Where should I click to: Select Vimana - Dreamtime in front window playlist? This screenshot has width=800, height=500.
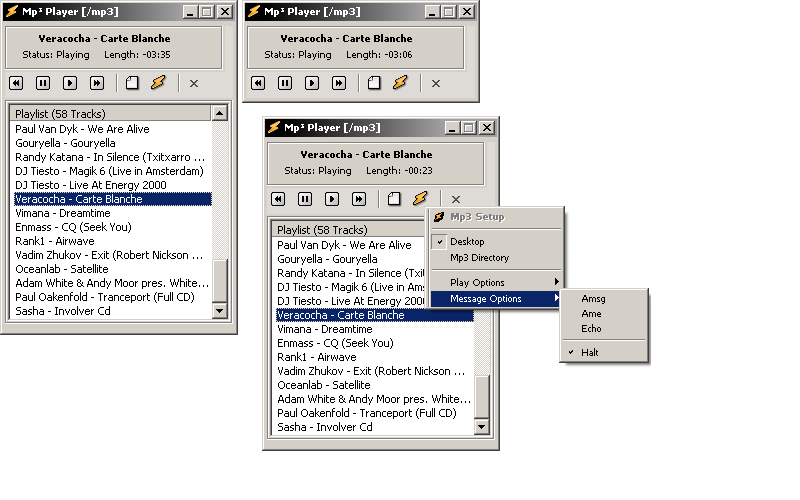pyautogui.click(x=375, y=329)
